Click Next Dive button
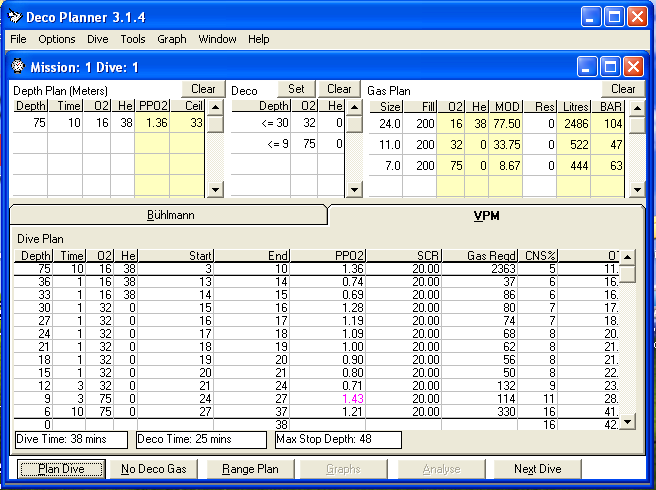 click(538, 469)
